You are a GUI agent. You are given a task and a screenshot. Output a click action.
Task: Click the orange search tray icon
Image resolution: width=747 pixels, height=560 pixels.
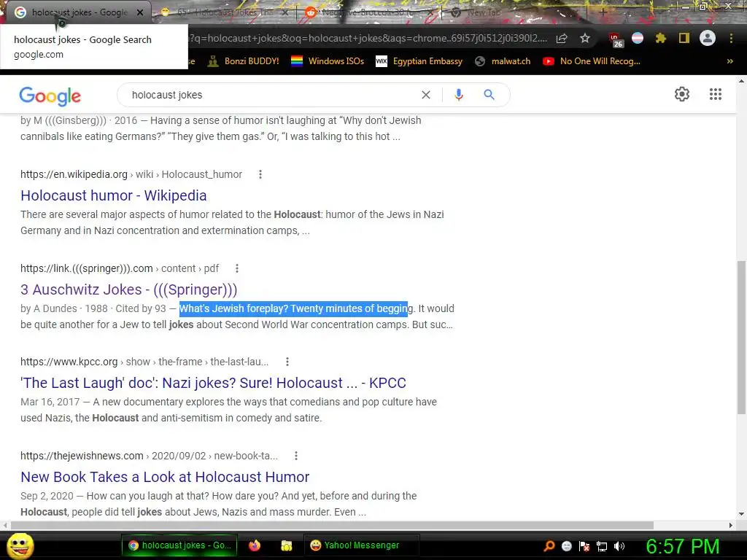tap(549, 546)
